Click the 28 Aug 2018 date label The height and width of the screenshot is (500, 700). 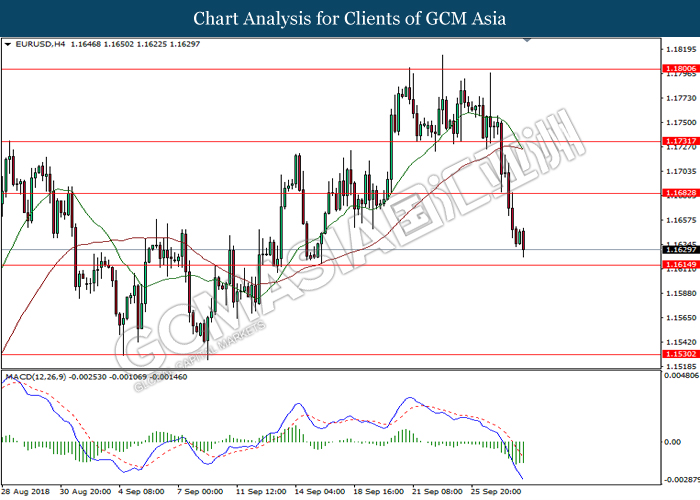(x=25, y=492)
